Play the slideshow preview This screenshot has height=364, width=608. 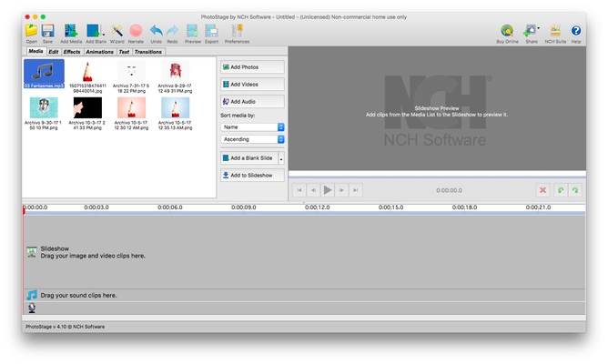pos(328,190)
